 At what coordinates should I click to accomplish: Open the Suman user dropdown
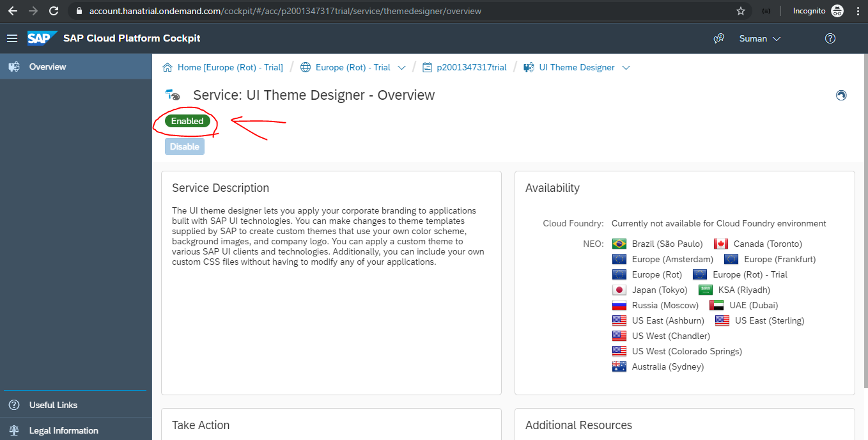[759, 38]
